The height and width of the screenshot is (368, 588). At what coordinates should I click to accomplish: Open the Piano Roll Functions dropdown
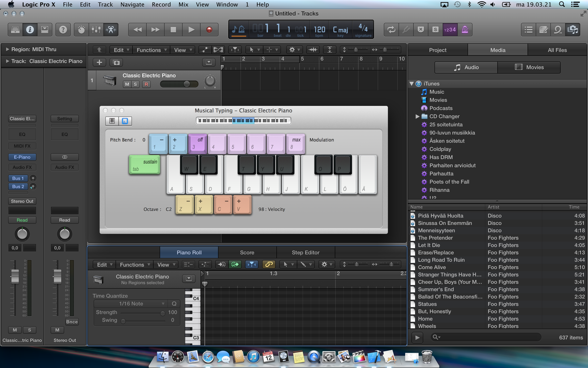[134, 265]
